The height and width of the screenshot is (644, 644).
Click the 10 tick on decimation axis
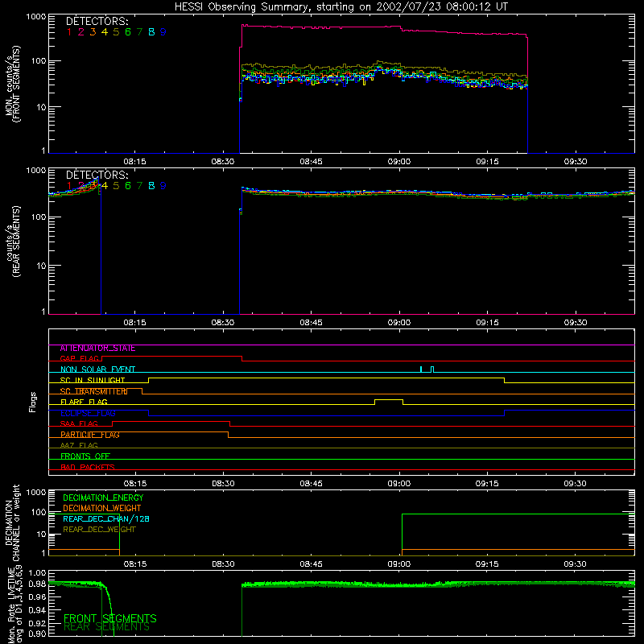point(41,535)
